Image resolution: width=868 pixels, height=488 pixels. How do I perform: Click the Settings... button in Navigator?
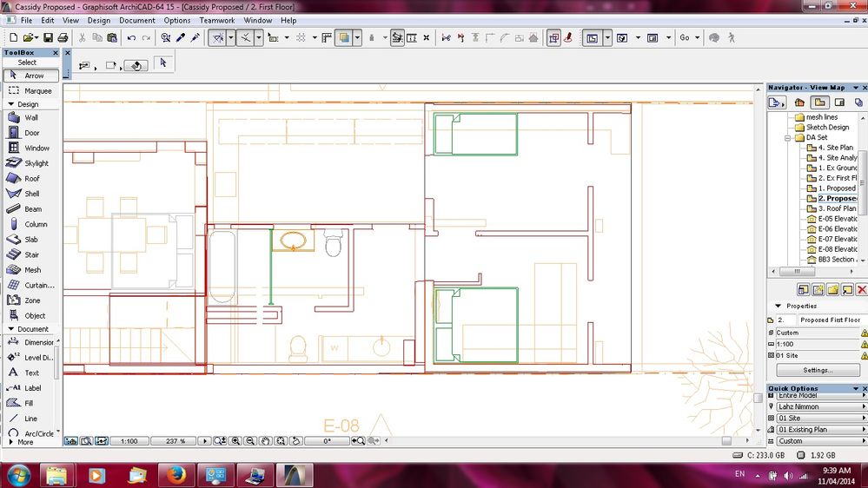click(817, 371)
